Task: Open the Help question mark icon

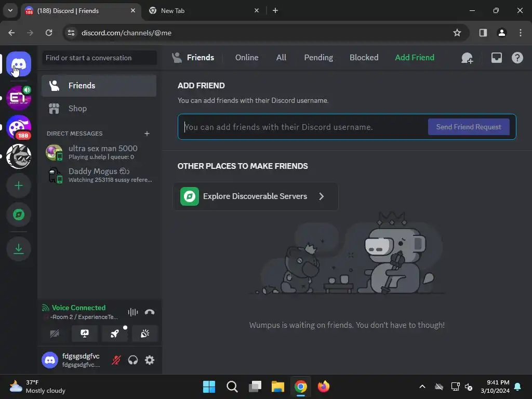Action: [x=517, y=58]
